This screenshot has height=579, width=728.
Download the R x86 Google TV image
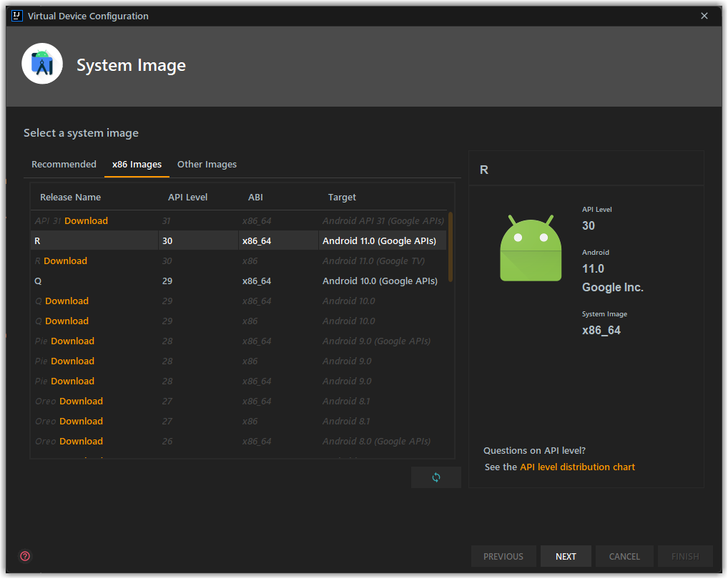tap(66, 261)
